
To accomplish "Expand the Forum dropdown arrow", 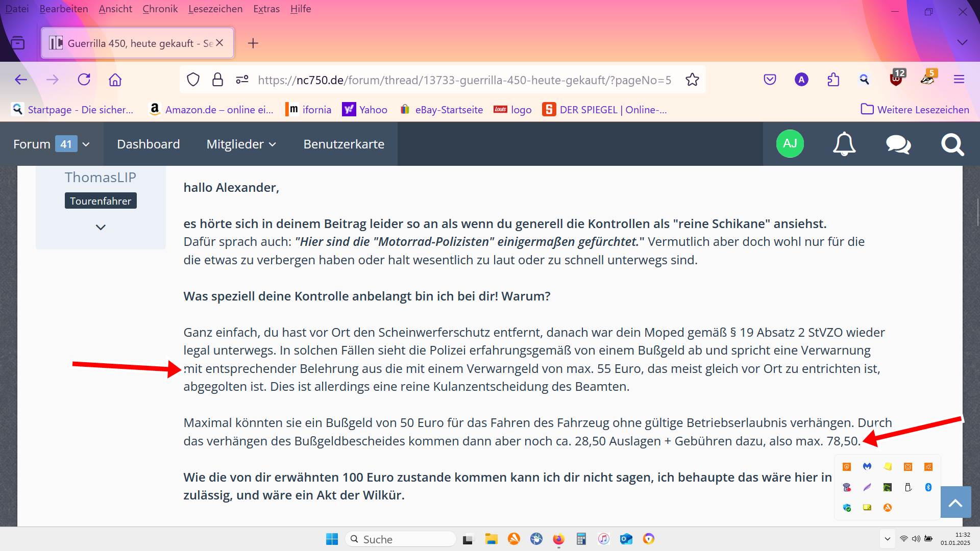I will pyautogui.click(x=86, y=144).
